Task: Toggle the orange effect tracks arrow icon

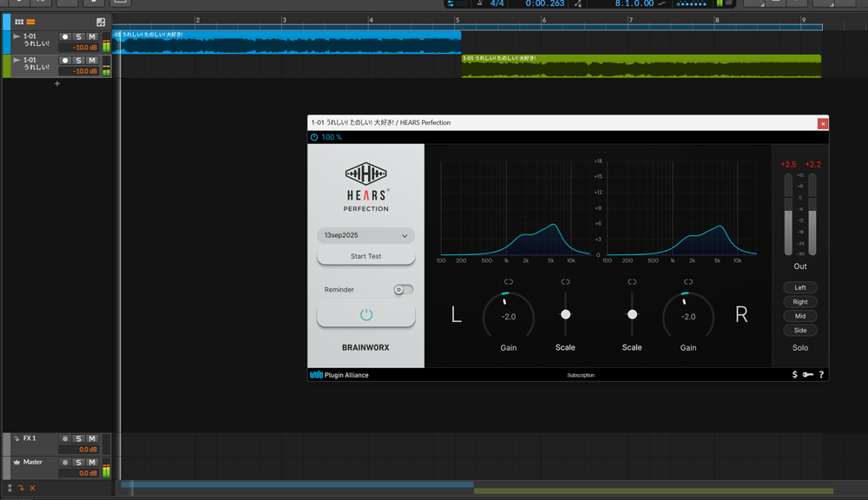Action: click(x=21, y=488)
